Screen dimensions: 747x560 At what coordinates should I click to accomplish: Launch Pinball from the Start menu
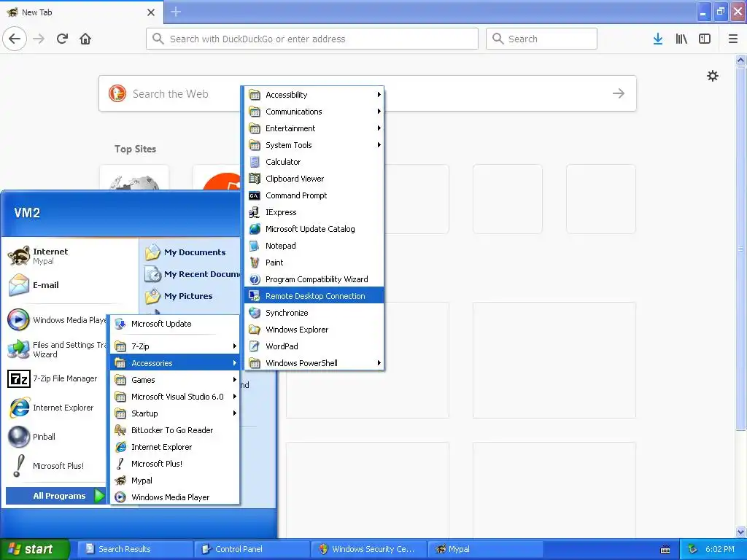tap(55, 437)
